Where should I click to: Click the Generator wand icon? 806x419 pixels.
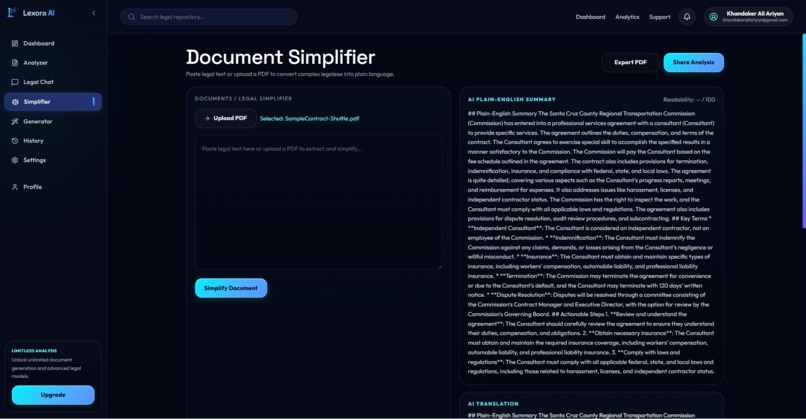pos(15,121)
